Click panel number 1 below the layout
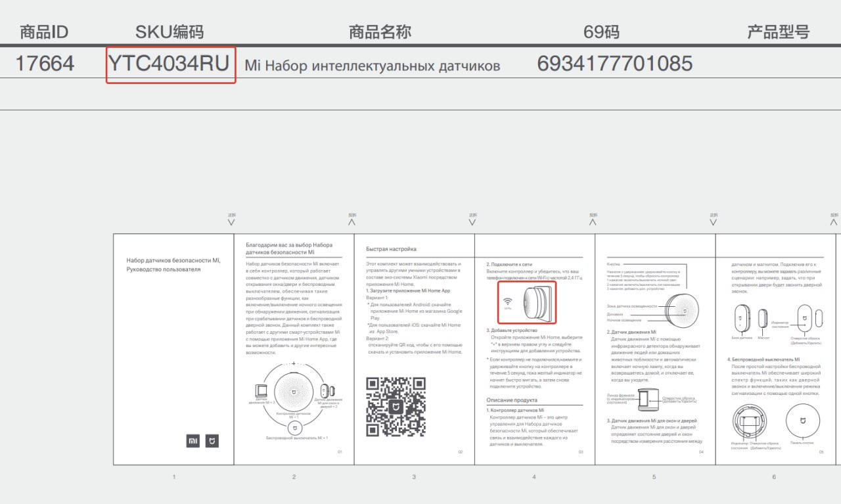This screenshot has width=841, height=504. 173,476
